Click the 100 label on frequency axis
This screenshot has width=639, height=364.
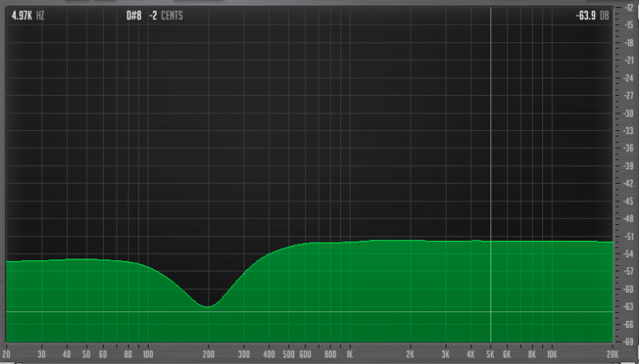click(148, 352)
